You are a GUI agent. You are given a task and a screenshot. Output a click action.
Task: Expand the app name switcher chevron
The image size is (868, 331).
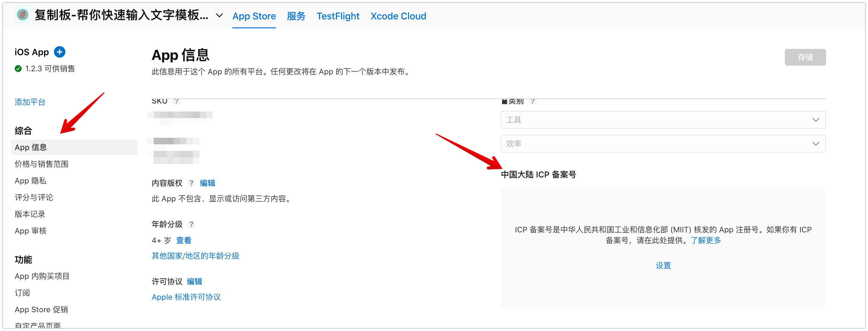(219, 16)
